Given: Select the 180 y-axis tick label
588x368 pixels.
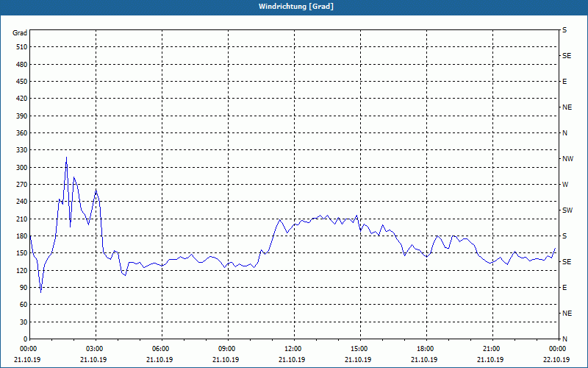Looking at the screenshot, I should pos(22,236).
